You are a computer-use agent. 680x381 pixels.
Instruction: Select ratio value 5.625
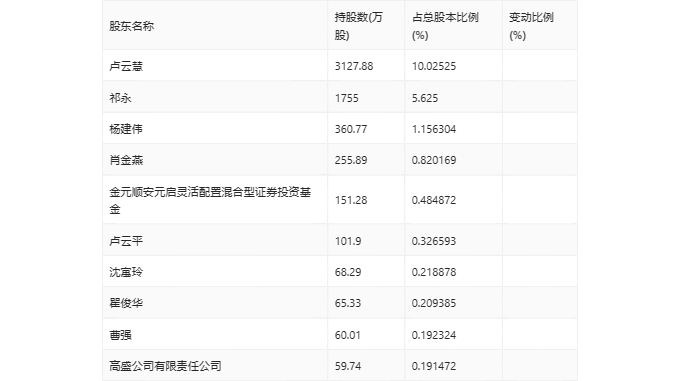click(425, 98)
